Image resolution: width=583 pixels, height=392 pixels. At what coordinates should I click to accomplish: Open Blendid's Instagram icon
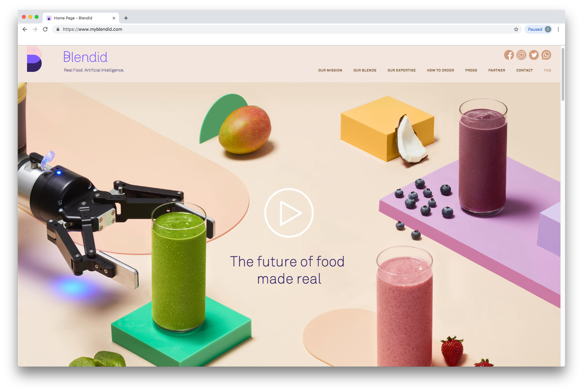(x=521, y=55)
